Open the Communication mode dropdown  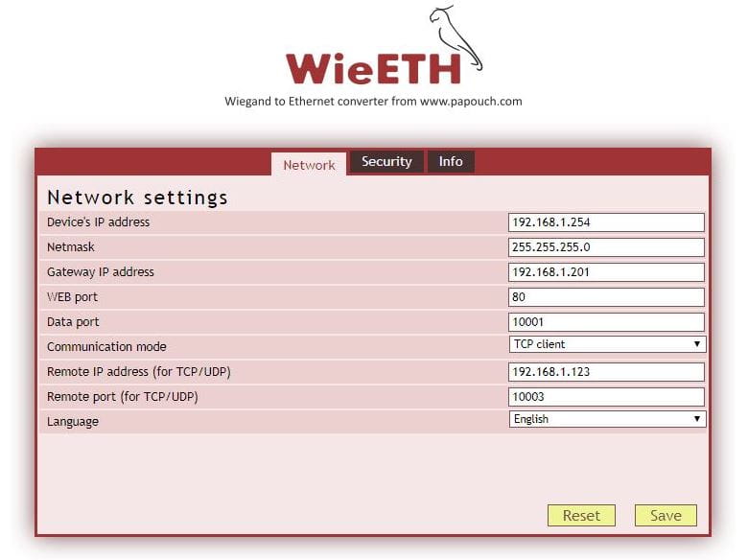(607, 344)
